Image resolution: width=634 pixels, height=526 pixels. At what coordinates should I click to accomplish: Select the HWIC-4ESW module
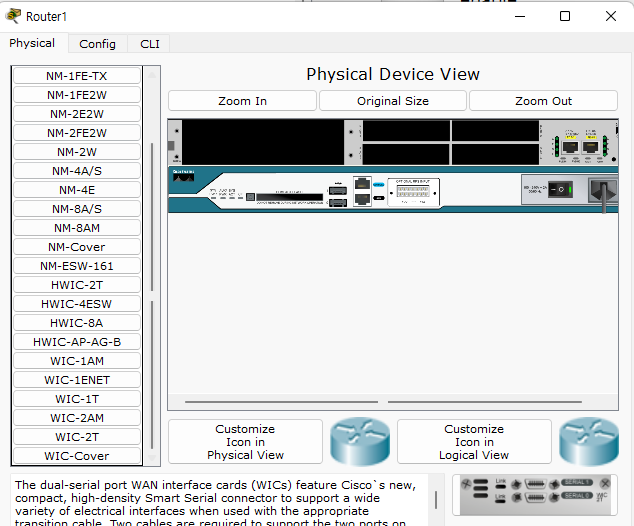pos(77,304)
